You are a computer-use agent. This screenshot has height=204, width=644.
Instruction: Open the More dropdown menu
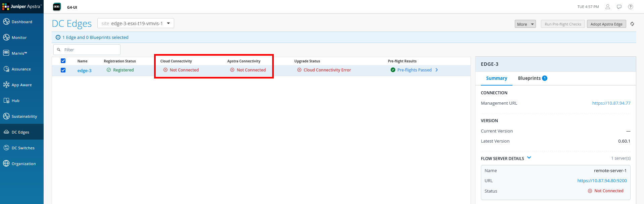click(525, 24)
